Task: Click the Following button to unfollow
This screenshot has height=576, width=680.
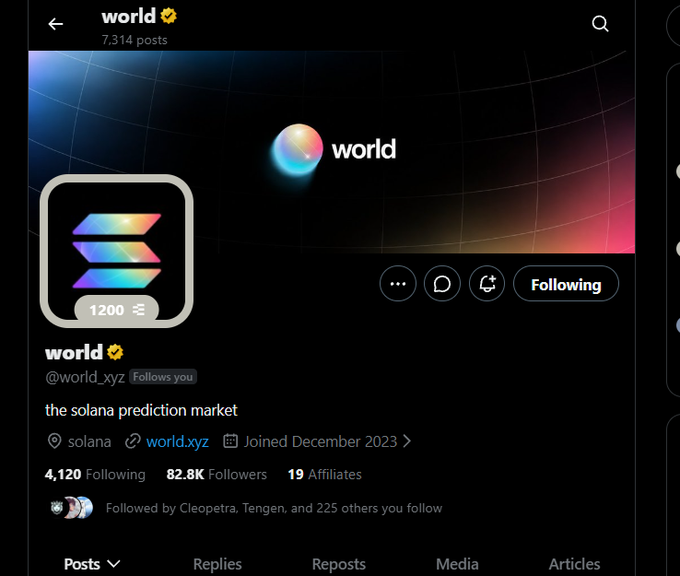Action: (566, 284)
